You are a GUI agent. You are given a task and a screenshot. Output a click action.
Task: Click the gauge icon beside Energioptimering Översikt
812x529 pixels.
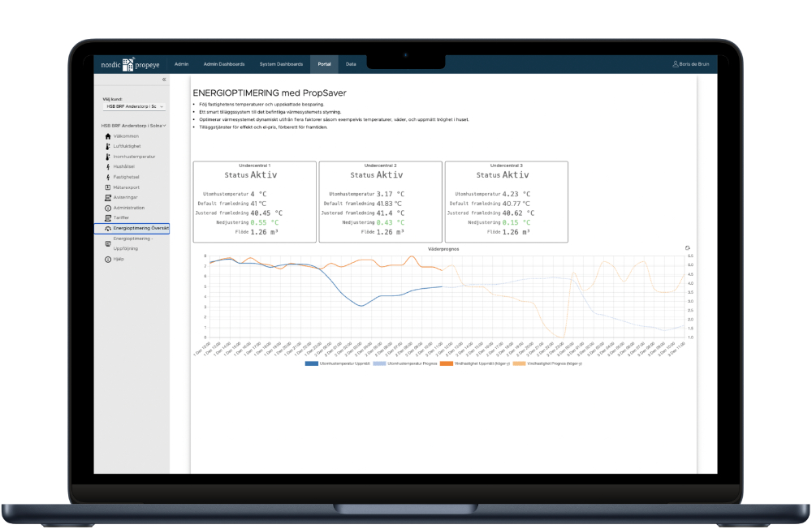tap(108, 228)
